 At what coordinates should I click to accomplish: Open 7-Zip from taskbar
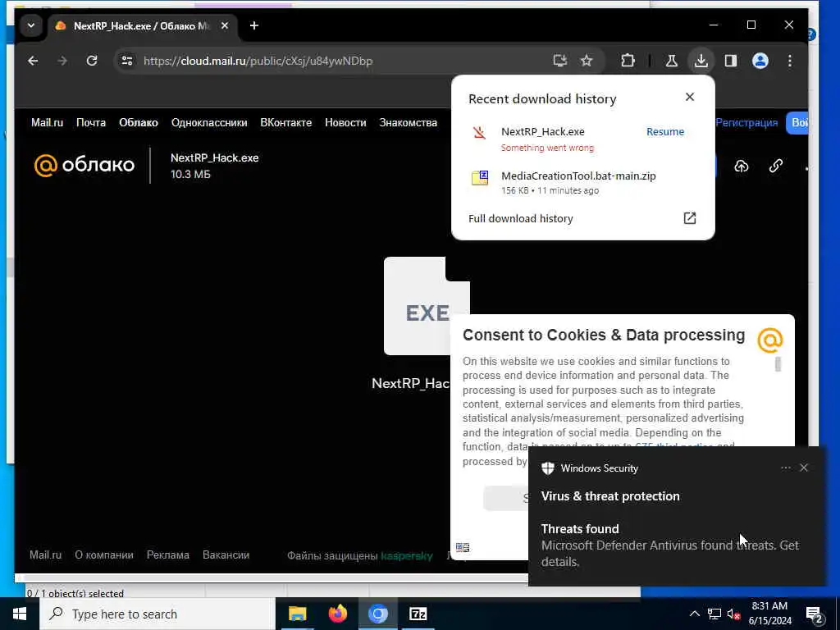click(418, 614)
